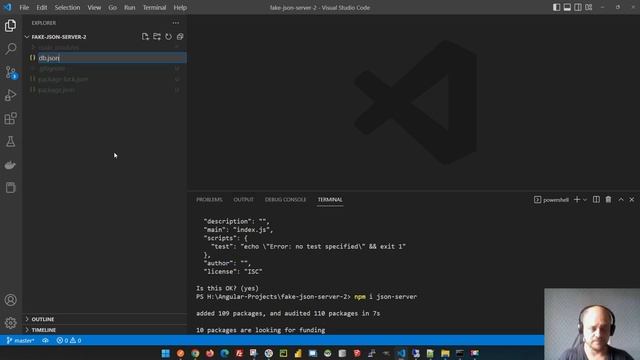Click the 'npm i json-server' command line
The image size is (640, 360).
point(385,297)
